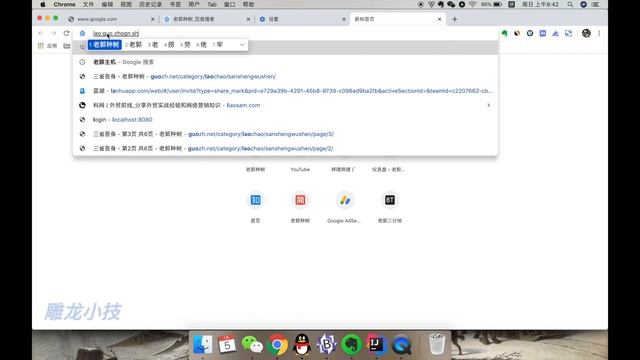Select the login localhost:8080 suggestion
This screenshot has height=360, width=640.
285,120
